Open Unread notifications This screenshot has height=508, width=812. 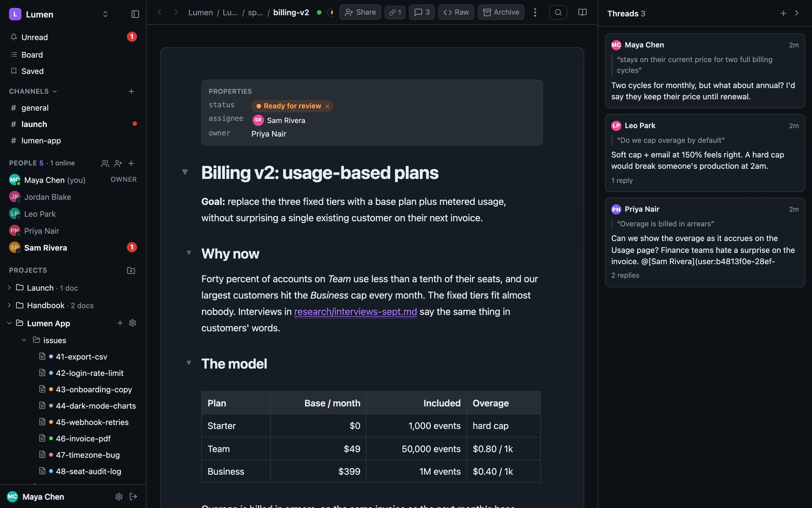73,37
